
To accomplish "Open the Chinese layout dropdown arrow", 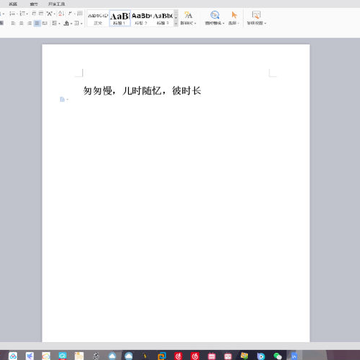I will tap(54, 14).
